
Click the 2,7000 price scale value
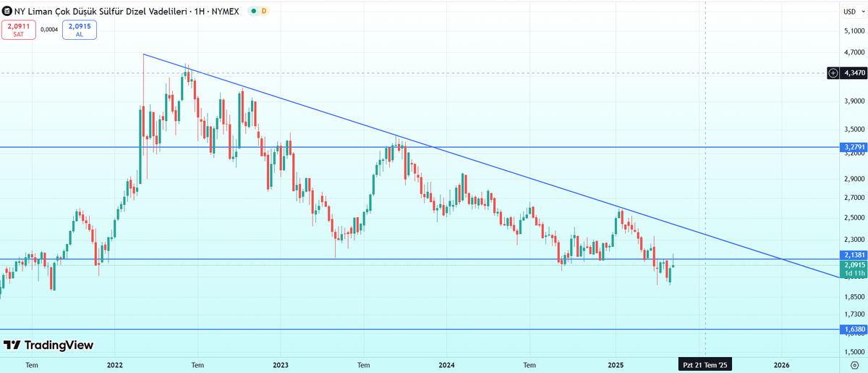point(855,197)
